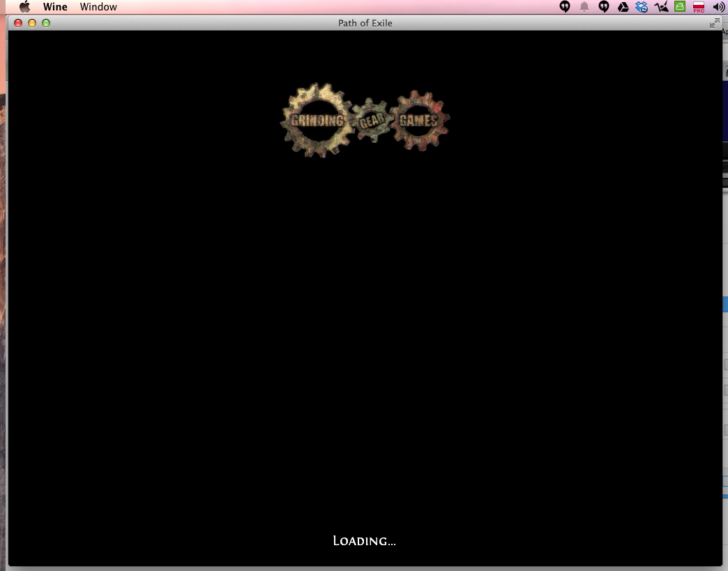Click the Games gear logo

(419, 121)
